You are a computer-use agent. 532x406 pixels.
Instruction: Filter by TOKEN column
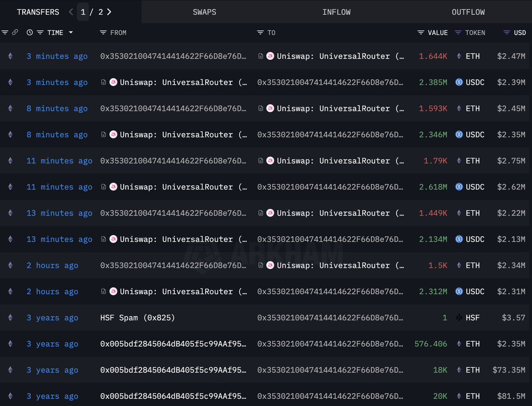coord(458,32)
